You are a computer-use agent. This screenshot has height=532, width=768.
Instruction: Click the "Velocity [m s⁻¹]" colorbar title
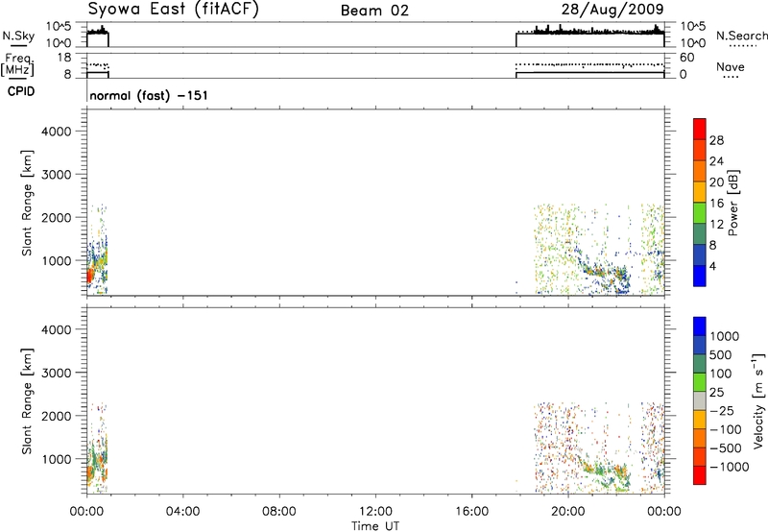(x=757, y=400)
